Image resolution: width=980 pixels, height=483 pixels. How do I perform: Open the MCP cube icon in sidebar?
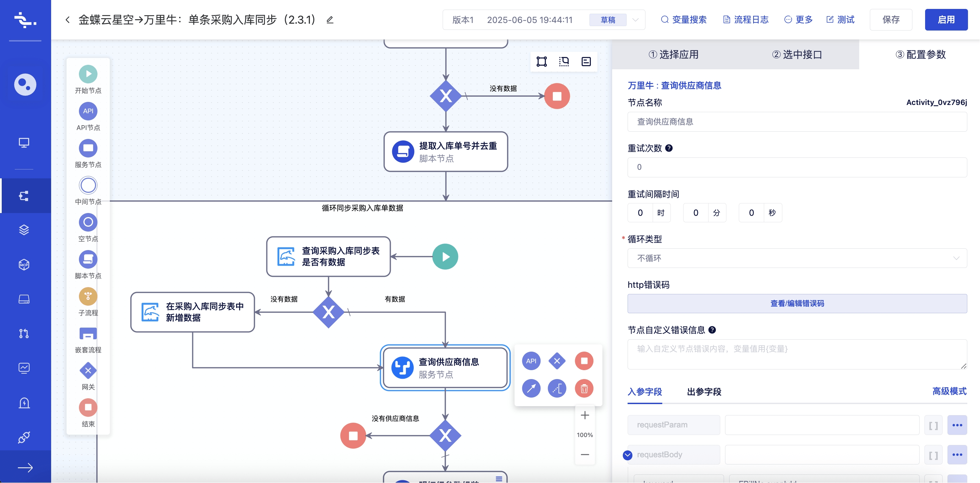pos(24,264)
